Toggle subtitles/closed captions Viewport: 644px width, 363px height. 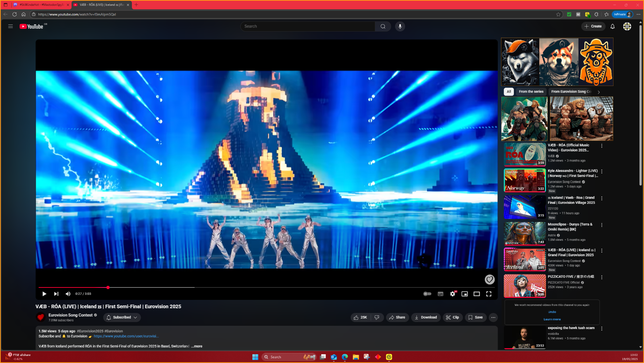(x=441, y=294)
